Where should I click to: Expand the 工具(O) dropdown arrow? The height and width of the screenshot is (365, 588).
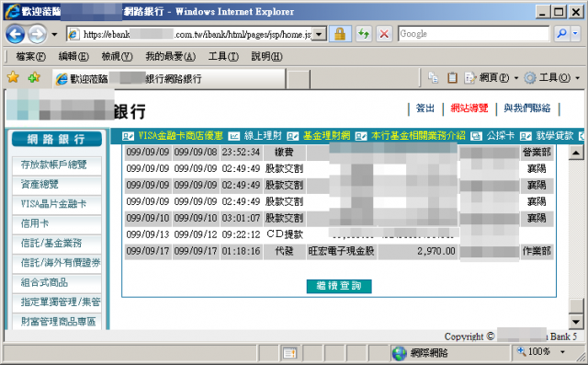577,78
